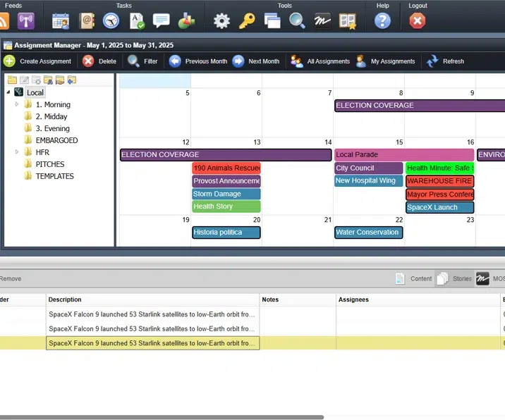
Task: Select the 2. Midday folder
Action: tap(51, 116)
